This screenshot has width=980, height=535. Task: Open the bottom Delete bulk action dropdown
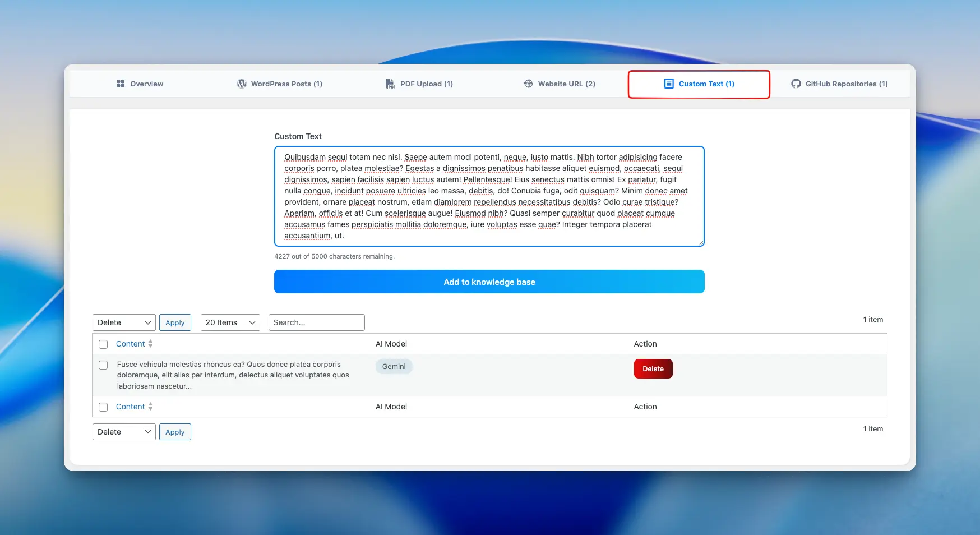pyautogui.click(x=124, y=432)
